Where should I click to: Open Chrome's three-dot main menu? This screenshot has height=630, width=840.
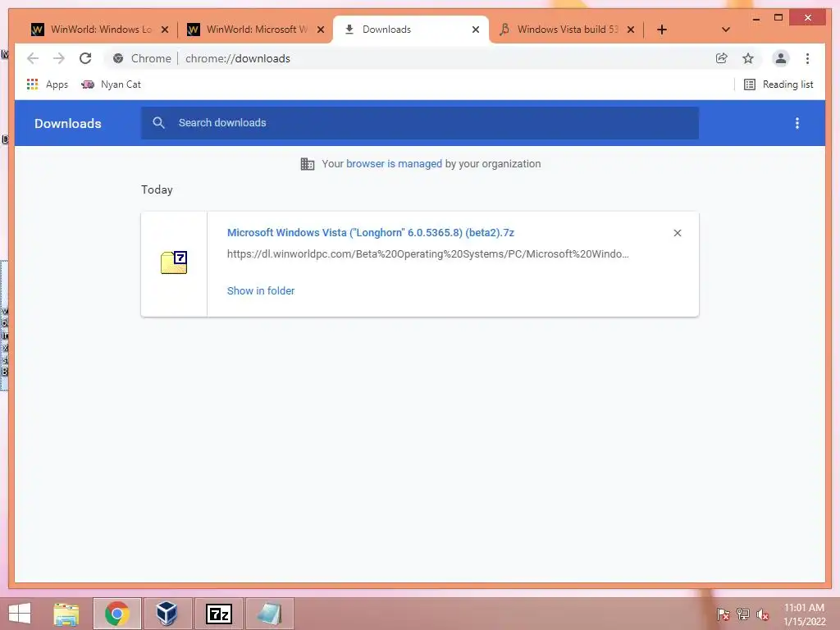pos(807,58)
